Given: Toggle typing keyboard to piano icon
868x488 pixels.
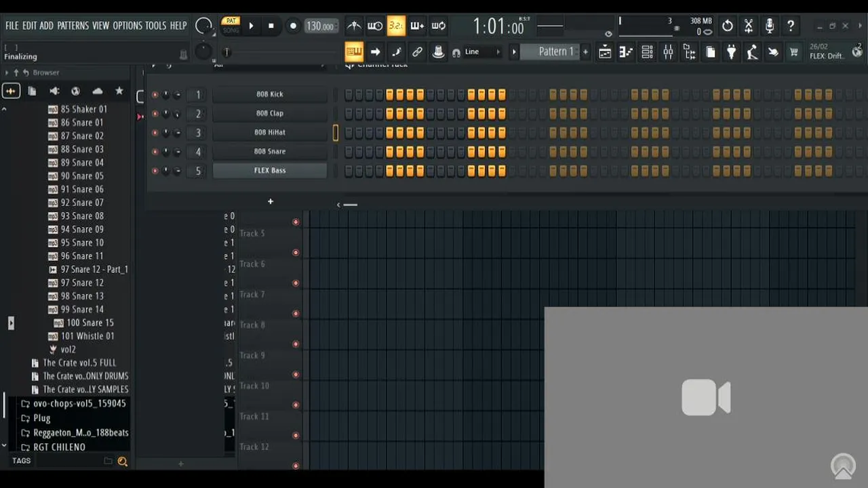Looking at the screenshot, I should [x=354, y=52].
